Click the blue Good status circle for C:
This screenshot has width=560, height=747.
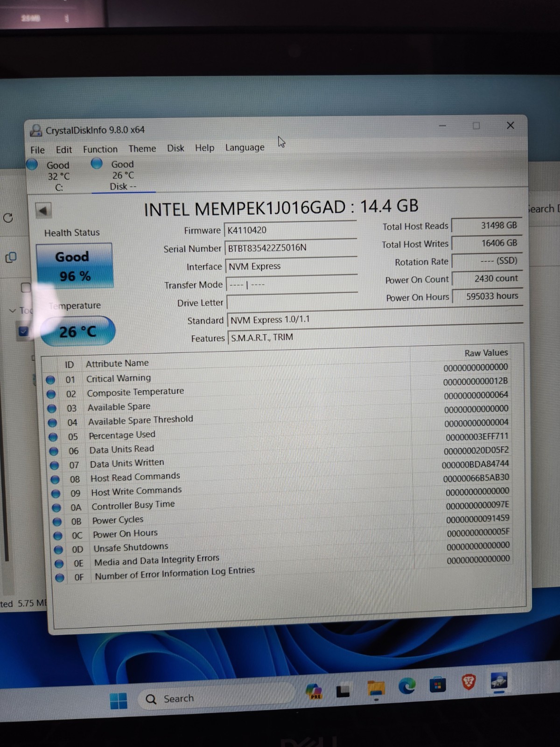pyautogui.click(x=32, y=164)
